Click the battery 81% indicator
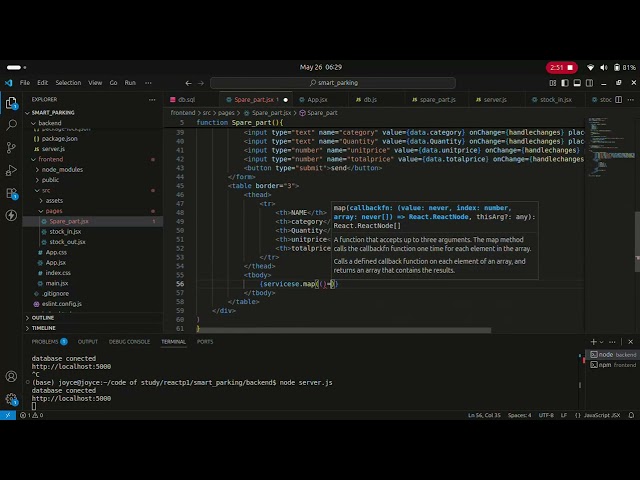The width and height of the screenshot is (640, 480). pyautogui.click(x=625, y=67)
